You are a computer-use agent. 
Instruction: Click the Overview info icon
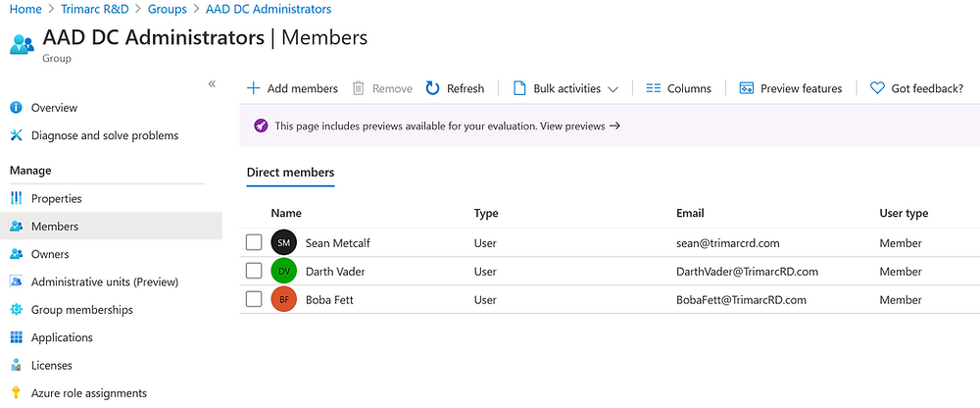17,108
